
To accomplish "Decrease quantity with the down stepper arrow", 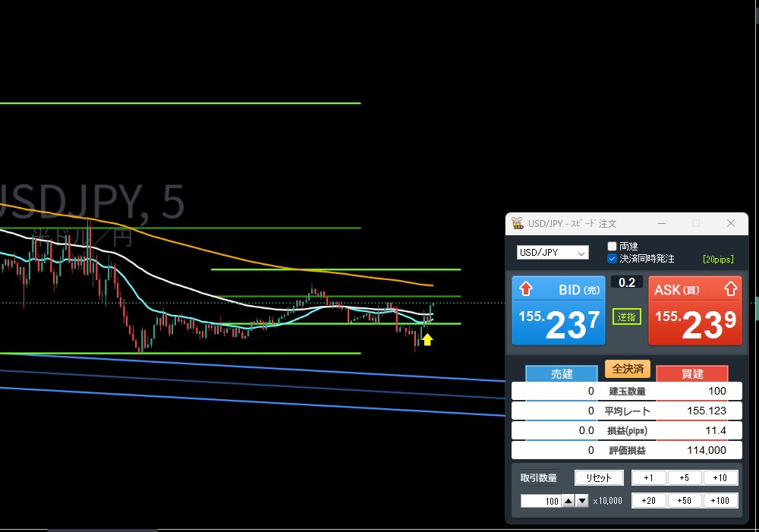I will 582,501.
